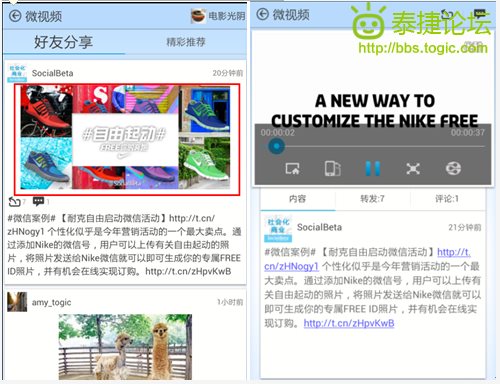Image resolution: width=500 pixels, height=384 pixels.
Task: Click 1小时前 timestamp on amy_togic post
Action: (x=230, y=302)
